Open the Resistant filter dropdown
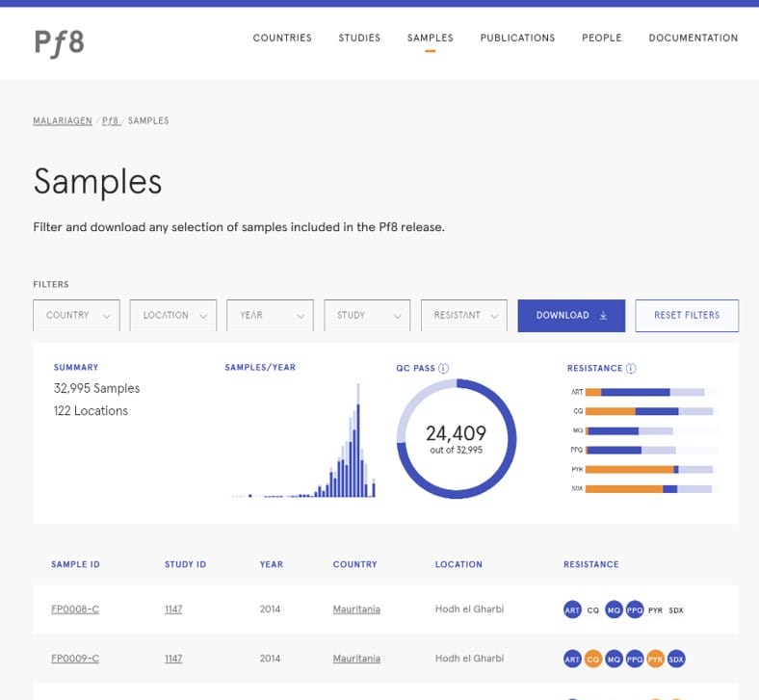The image size is (759, 700). pyautogui.click(x=464, y=316)
